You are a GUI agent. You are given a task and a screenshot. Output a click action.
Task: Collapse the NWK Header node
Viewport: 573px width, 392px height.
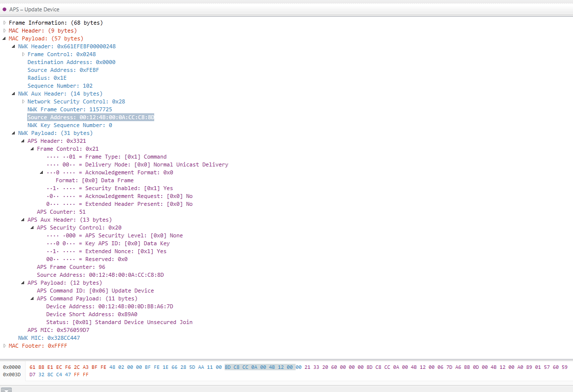13,46
